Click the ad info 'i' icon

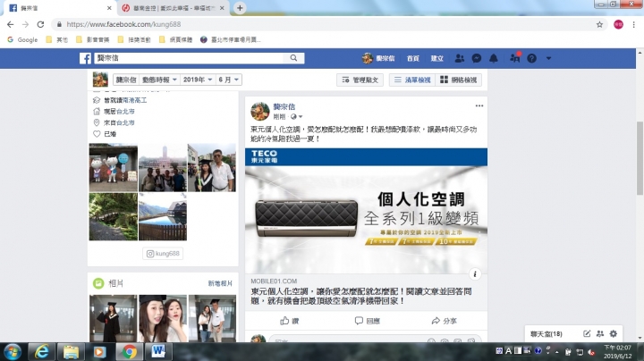(475, 274)
